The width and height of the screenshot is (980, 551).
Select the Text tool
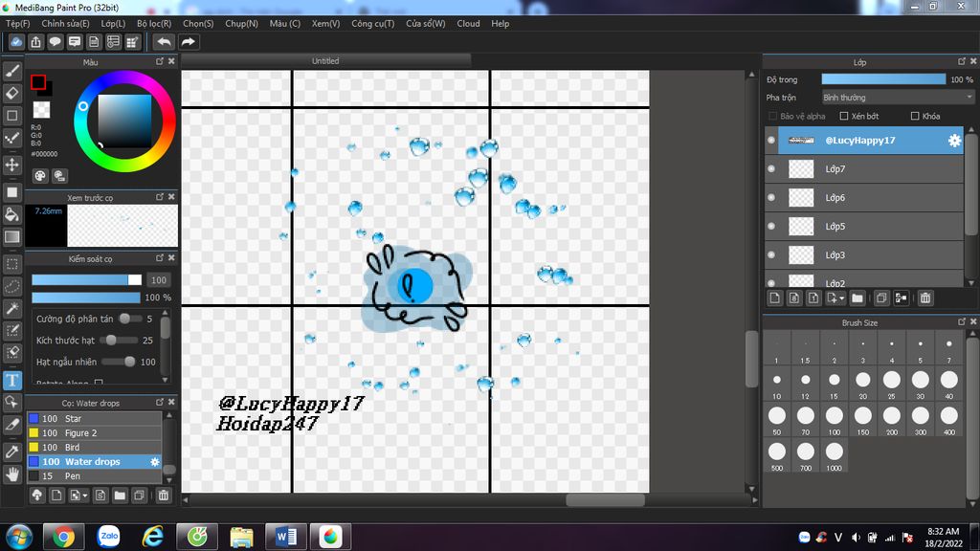11,380
